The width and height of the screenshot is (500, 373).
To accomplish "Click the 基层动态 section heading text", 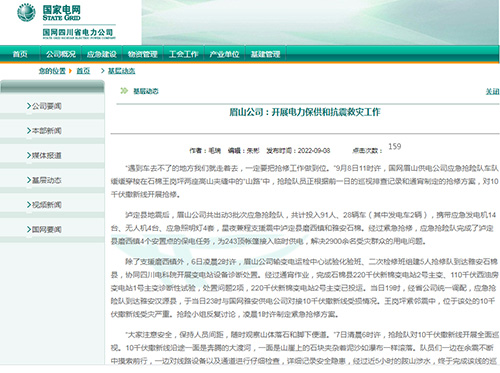I will point(146,91).
